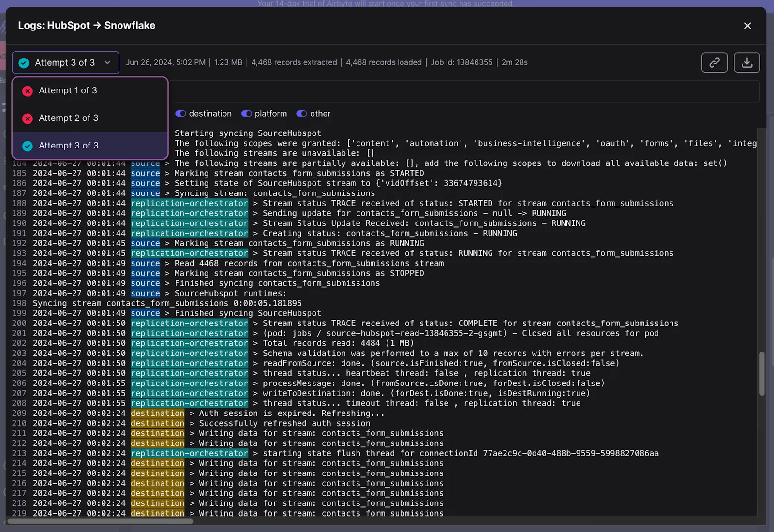
Task: Download logs using the download icon
Action: (x=747, y=62)
